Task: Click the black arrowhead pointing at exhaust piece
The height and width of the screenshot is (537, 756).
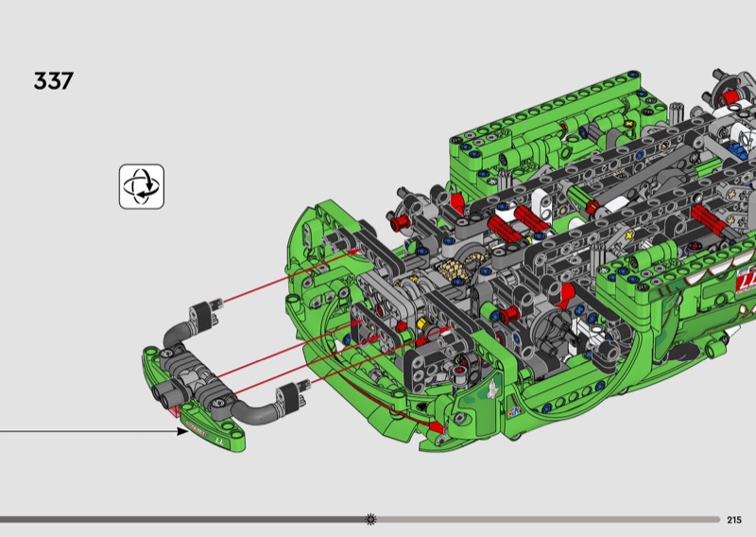Action: [x=182, y=432]
